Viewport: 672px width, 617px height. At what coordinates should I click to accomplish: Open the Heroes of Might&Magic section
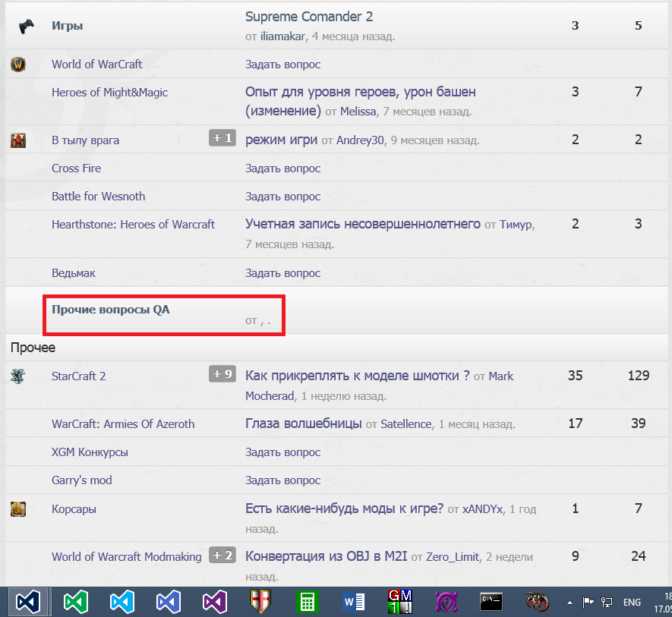(x=109, y=93)
